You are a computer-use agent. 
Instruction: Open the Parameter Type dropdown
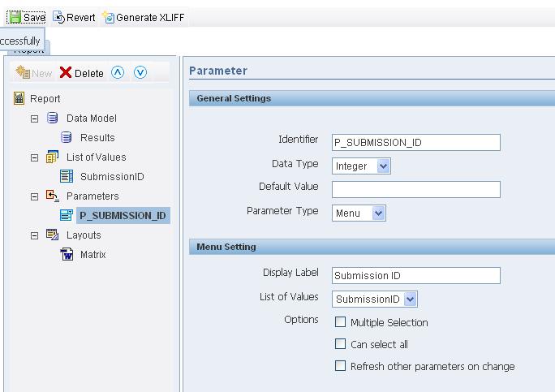[x=378, y=213]
